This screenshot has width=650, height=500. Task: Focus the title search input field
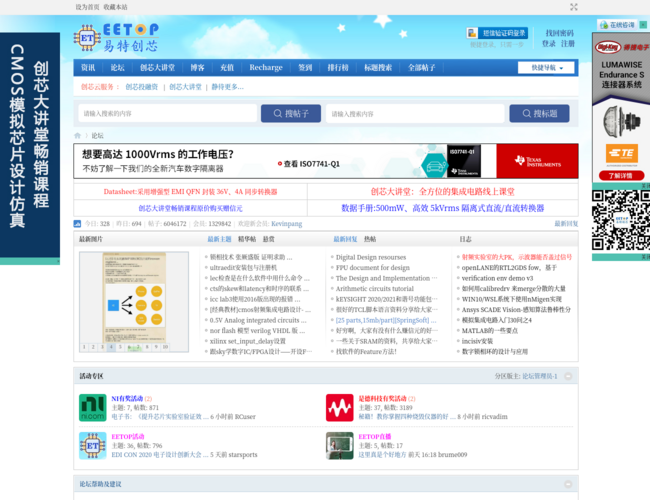[x=415, y=114]
